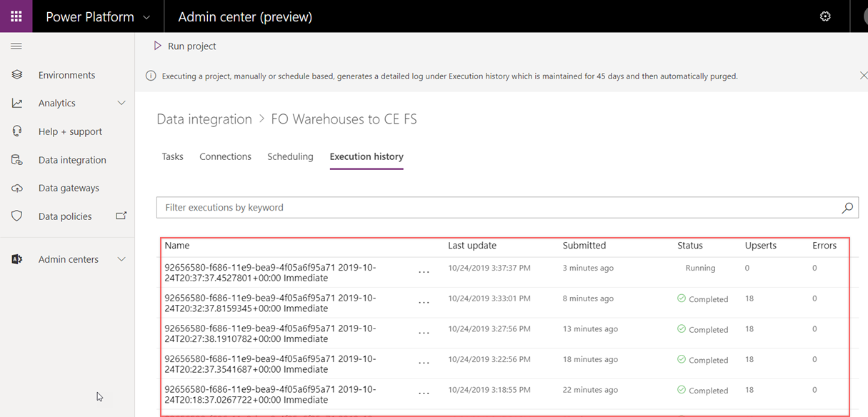Expand the Power Platform dropdown chevron
The height and width of the screenshot is (417, 868).
point(148,16)
